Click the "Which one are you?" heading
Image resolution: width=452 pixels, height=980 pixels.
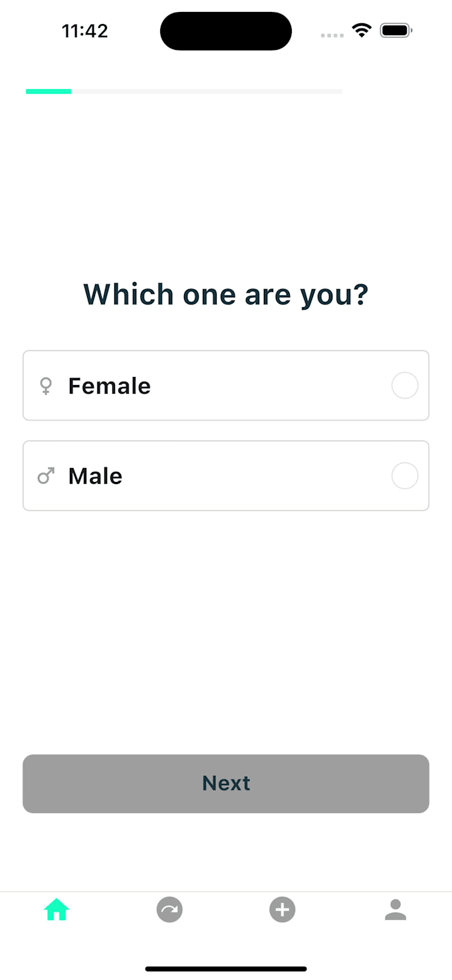point(226,295)
